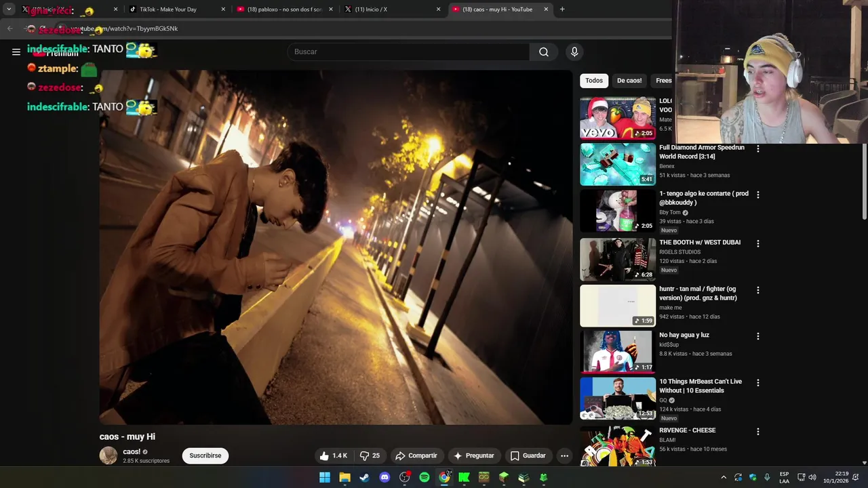Close the caos - muy Hi tab
The width and height of the screenshot is (868, 488).
[546, 9]
